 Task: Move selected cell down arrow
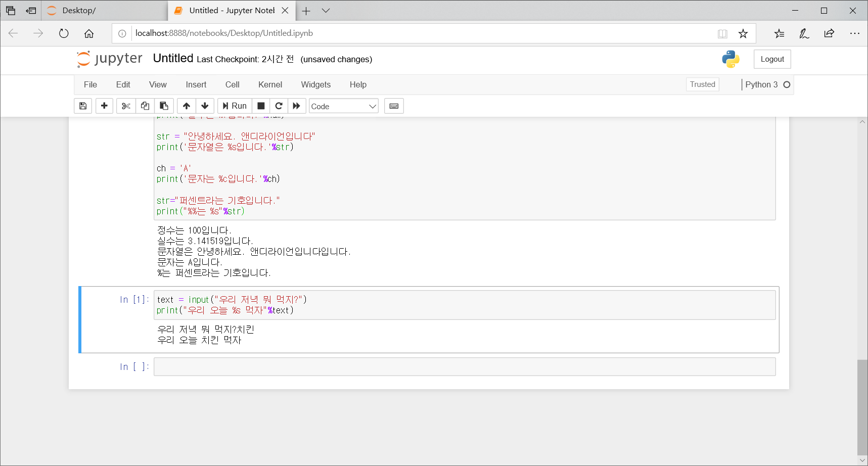click(x=205, y=106)
